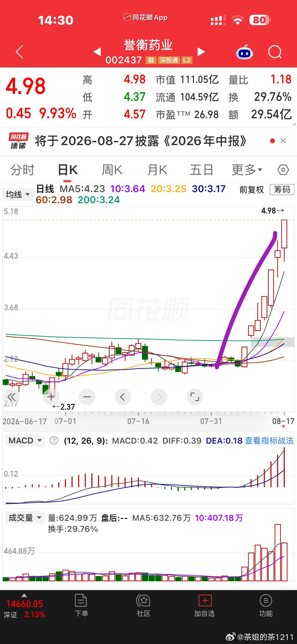Expand the MACD indicator dropdown

pyautogui.click(x=25, y=440)
